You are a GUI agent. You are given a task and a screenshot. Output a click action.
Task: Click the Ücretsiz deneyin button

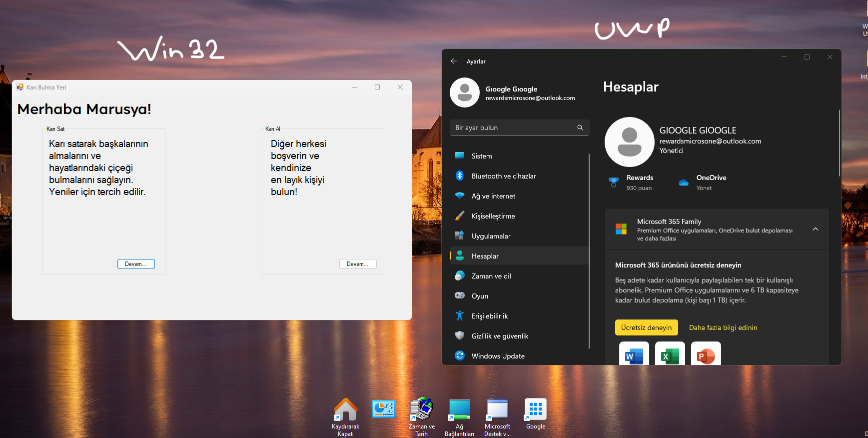[647, 327]
